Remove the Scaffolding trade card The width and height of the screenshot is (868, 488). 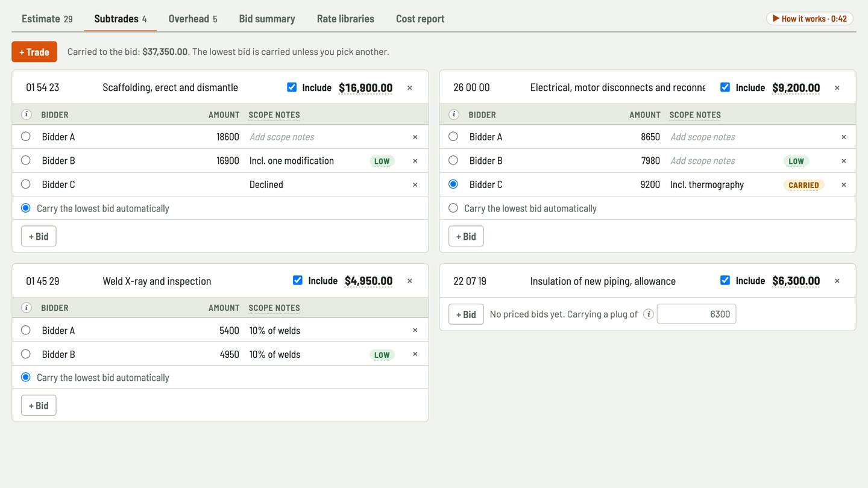point(410,88)
